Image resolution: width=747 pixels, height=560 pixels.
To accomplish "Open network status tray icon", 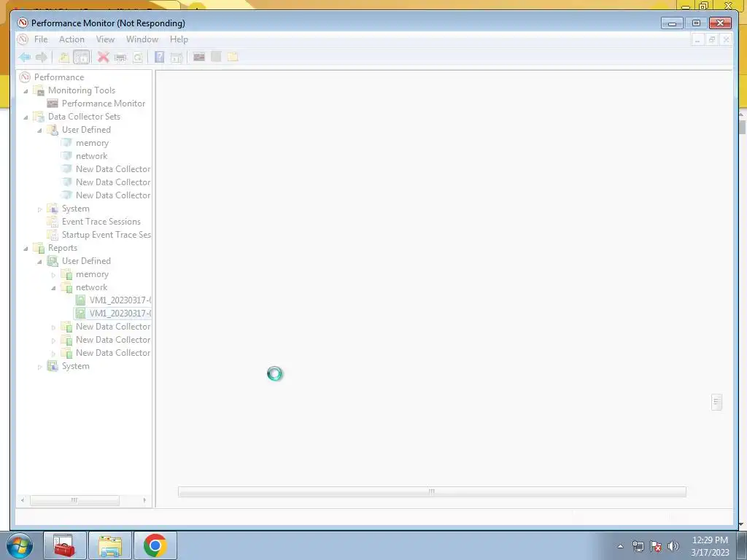I will [x=638, y=546].
